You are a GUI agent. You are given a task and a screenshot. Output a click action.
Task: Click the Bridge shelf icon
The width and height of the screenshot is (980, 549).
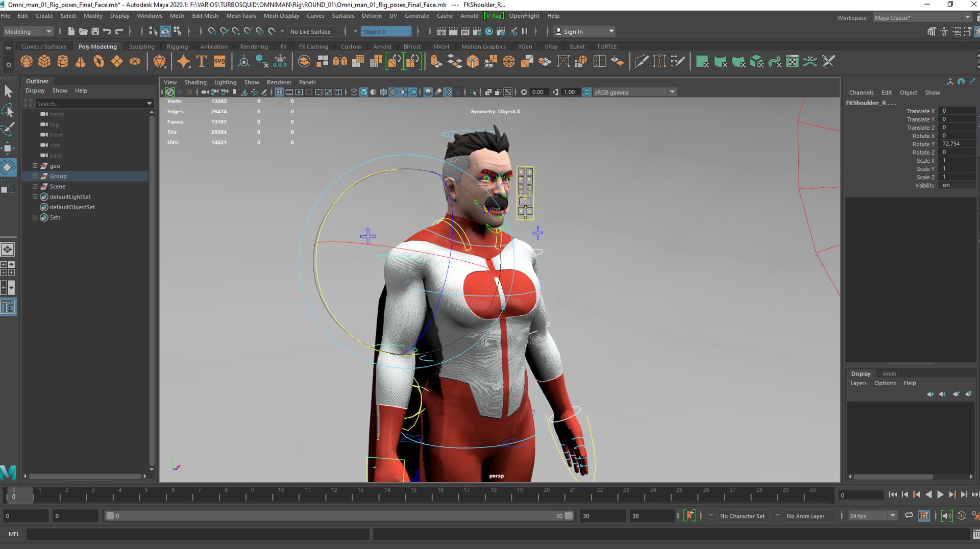[x=454, y=62]
